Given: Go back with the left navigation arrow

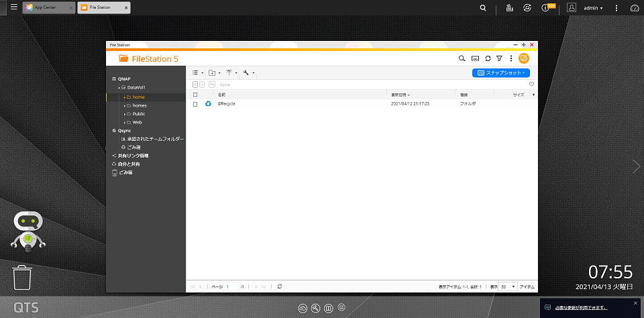Looking at the screenshot, I should click(195, 85).
